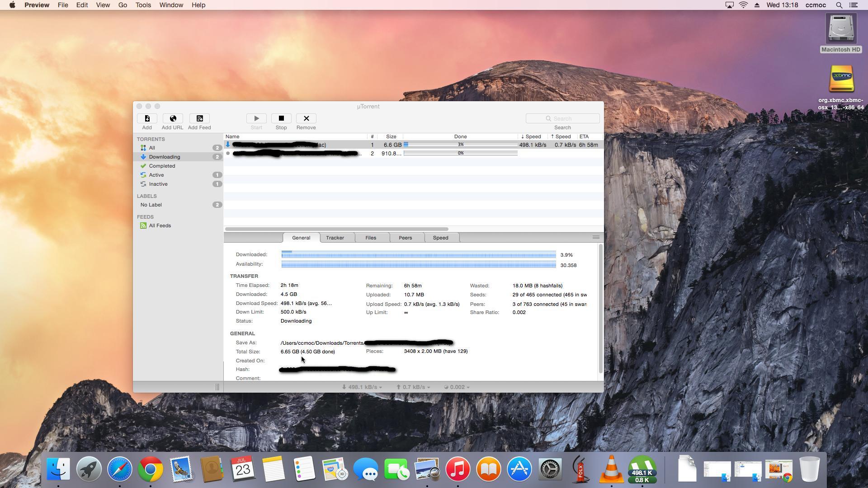Sort torrents by the ETA column
868x488 pixels.
tap(590, 136)
